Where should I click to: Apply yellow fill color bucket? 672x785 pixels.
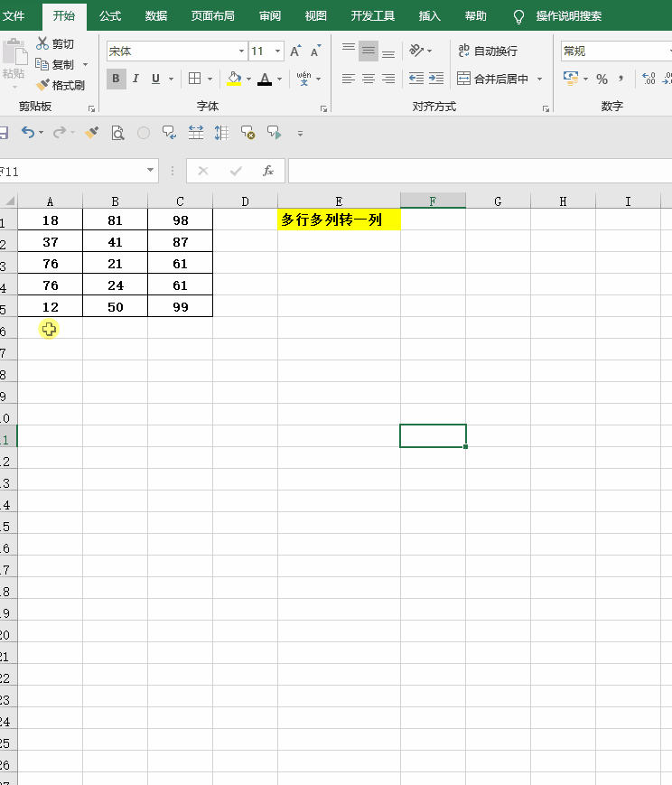click(234, 79)
